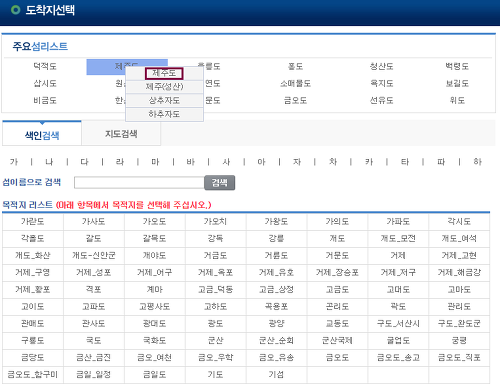
Task: Choose destination 금오도_함구미
Action: click(33, 375)
